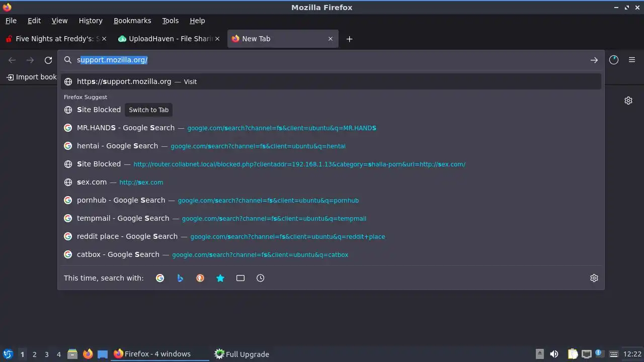This screenshot has width=644, height=362.
Task: Open the View menu
Action: pos(59,21)
